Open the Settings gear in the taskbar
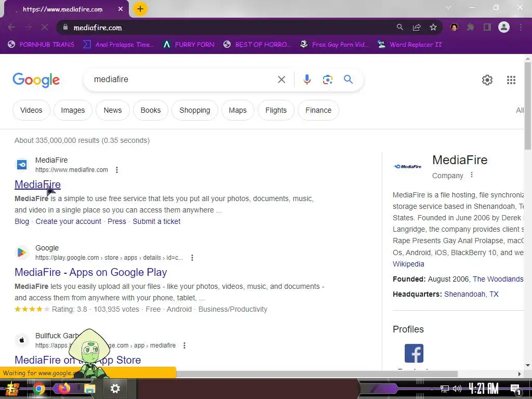Image resolution: width=532 pixels, height=399 pixels. tap(115, 389)
